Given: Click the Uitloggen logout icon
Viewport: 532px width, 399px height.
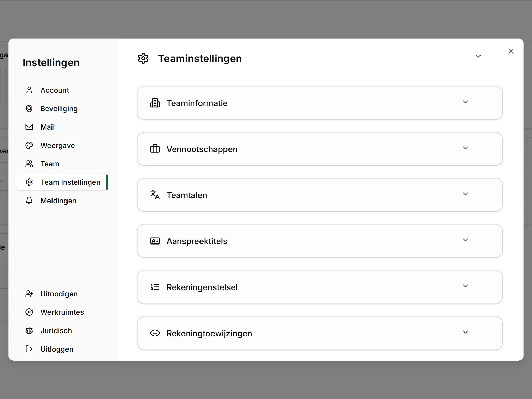Looking at the screenshot, I should 29,349.
